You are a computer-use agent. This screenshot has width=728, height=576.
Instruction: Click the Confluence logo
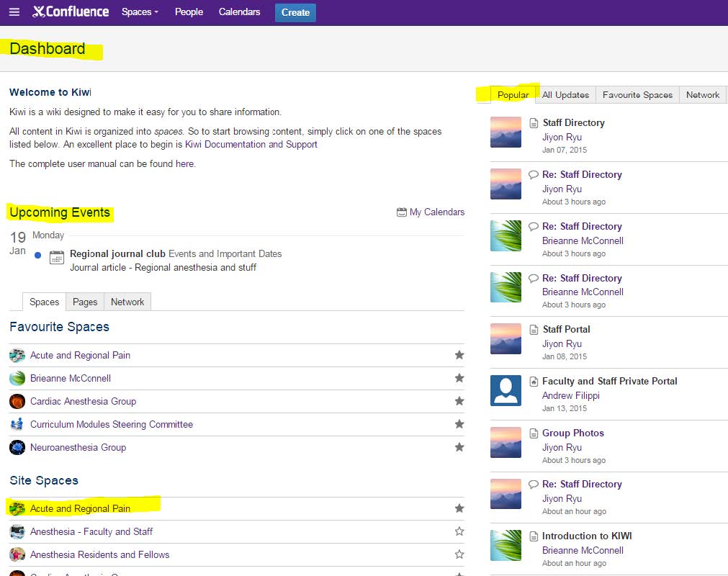click(x=71, y=12)
